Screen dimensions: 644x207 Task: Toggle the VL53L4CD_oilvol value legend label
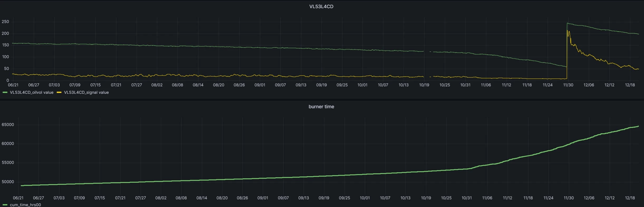click(x=32, y=92)
